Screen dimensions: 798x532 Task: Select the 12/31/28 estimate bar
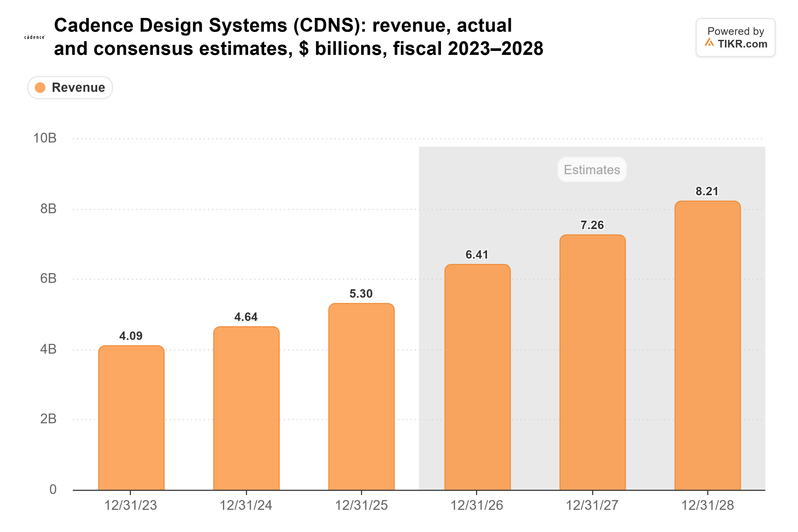707,345
